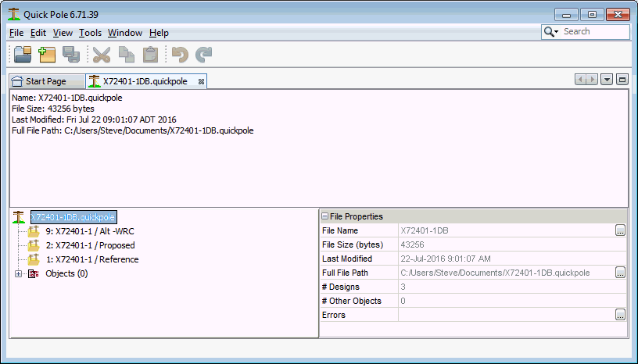638x364 pixels.
Task: Open the Edit menu
Action: pyautogui.click(x=38, y=33)
